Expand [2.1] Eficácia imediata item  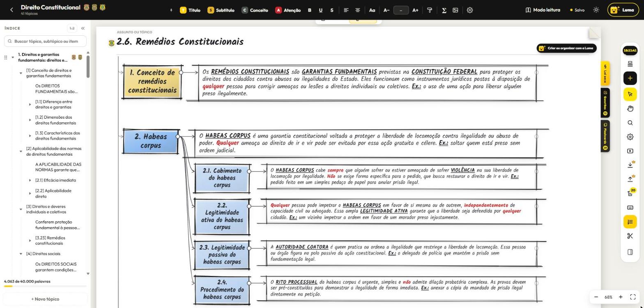pyautogui.click(x=30, y=180)
